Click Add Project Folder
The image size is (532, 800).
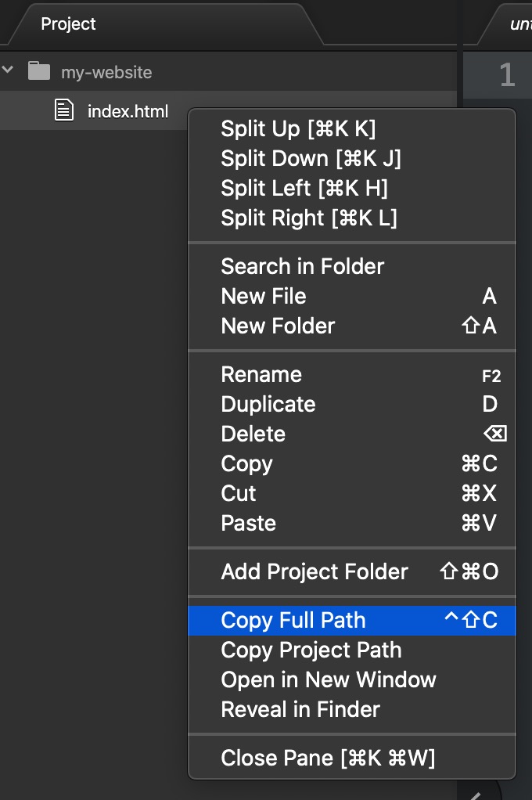pos(315,571)
